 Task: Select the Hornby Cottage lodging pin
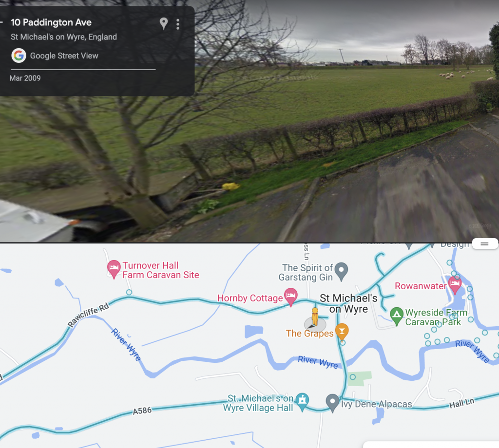290,297
